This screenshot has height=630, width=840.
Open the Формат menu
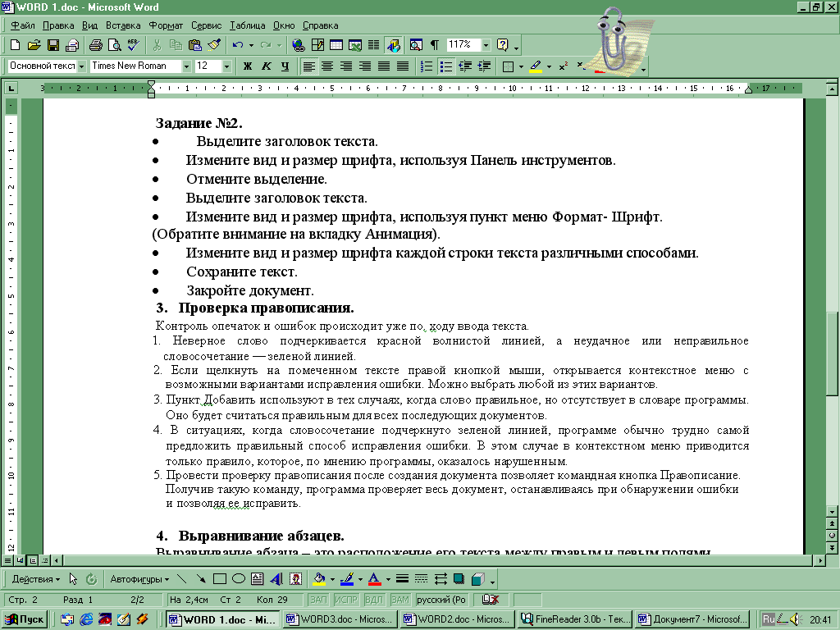166,25
